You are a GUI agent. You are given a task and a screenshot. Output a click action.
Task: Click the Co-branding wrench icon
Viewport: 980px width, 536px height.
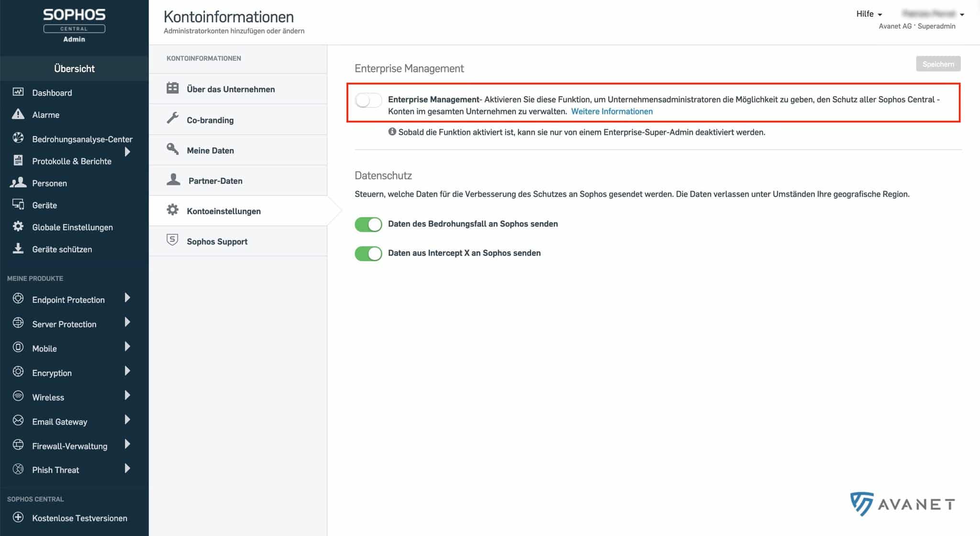[x=173, y=118]
